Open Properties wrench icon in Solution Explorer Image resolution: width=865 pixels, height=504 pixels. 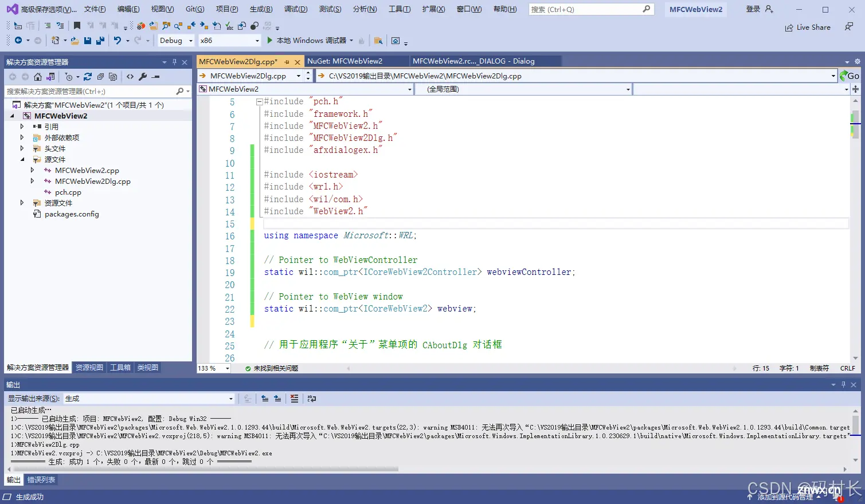coord(143,77)
